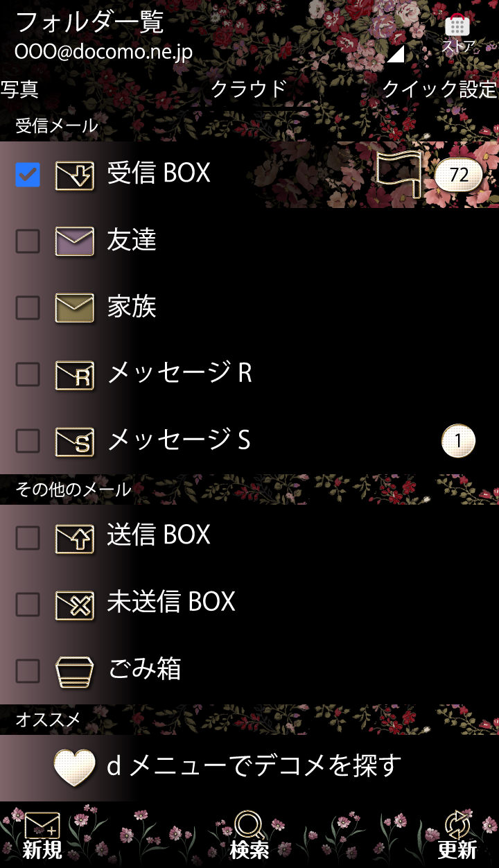
Task: Open the unread count 72 badge
Action: coord(459,175)
